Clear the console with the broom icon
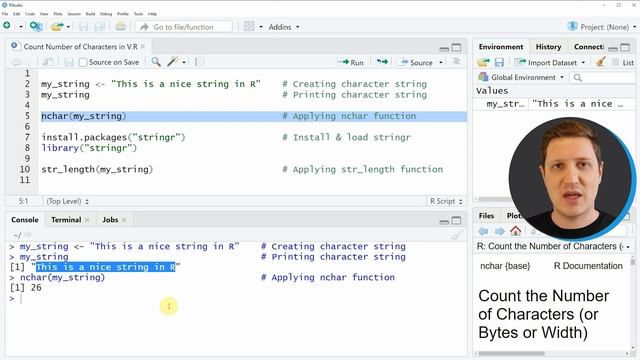 [458, 235]
